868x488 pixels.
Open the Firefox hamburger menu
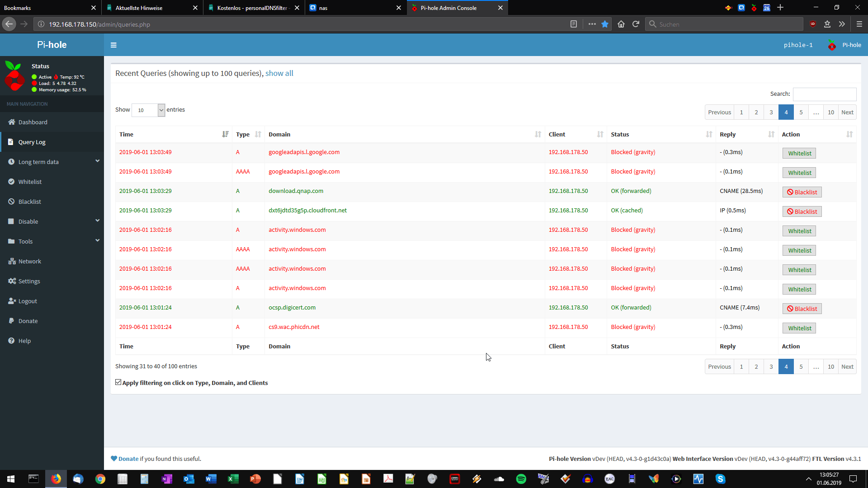(859, 24)
